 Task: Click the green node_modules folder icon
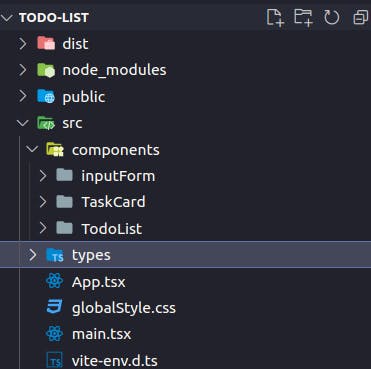(x=46, y=70)
